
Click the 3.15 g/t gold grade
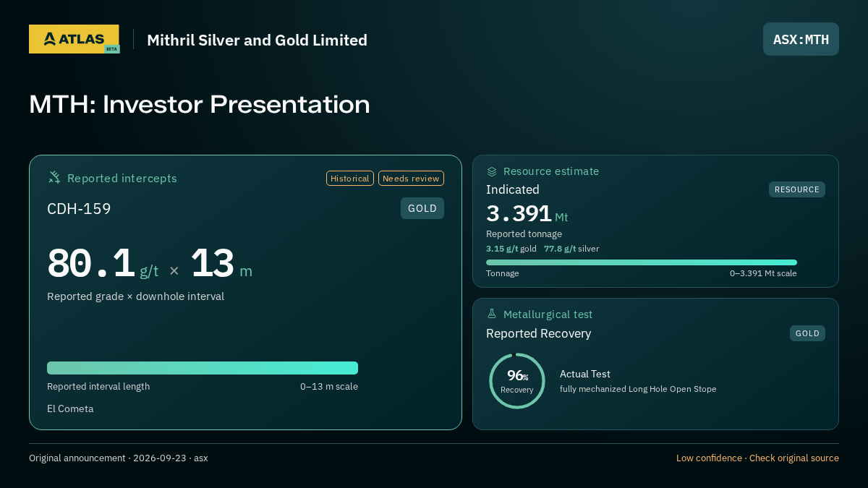pyautogui.click(x=511, y=249)
